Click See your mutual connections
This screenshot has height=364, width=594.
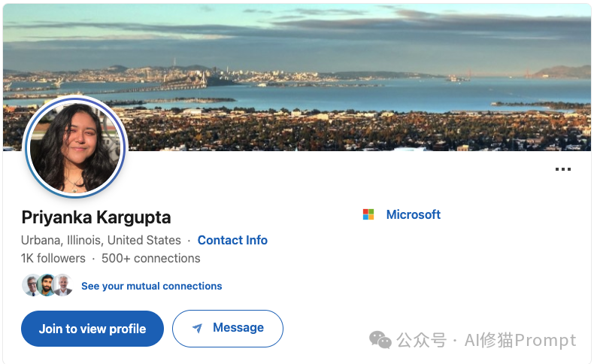[151, 286]
